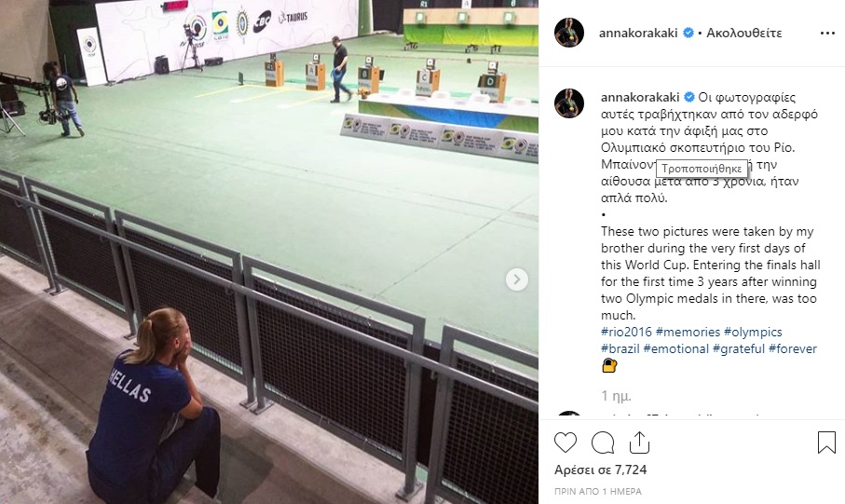This screenshot has width=845, height=504.
Task: Open the three-dot options menu
Action: click(827, 34)
